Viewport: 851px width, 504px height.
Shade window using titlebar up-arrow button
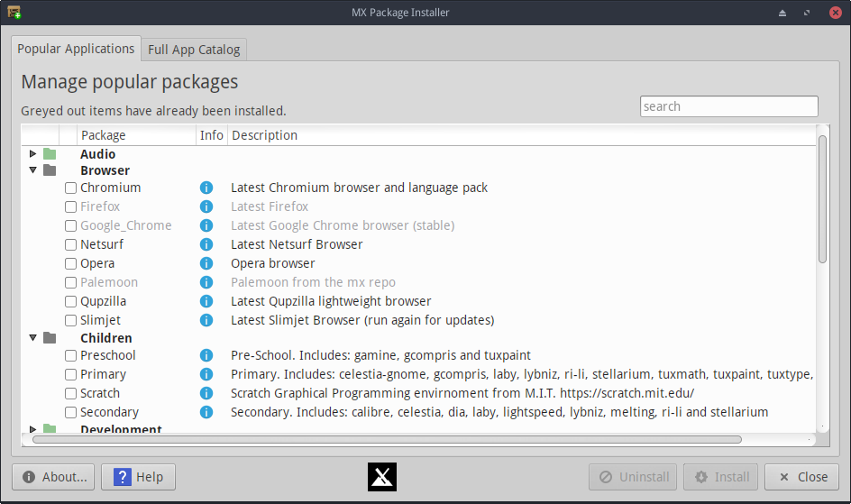782,13
